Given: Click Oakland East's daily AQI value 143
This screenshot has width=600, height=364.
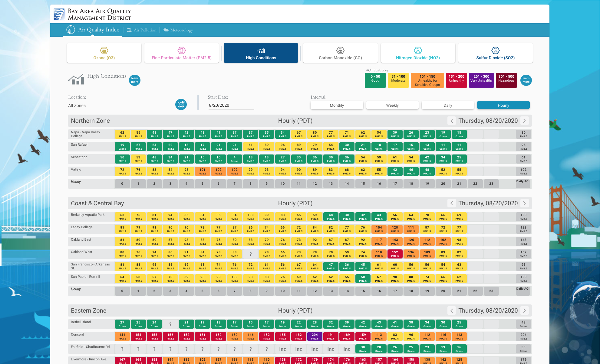Looking at the screenshot, I should [523, 242].
